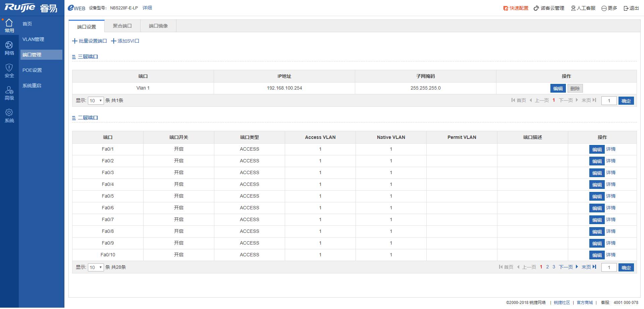Go to page 2 of 二层端口 list

547,267
